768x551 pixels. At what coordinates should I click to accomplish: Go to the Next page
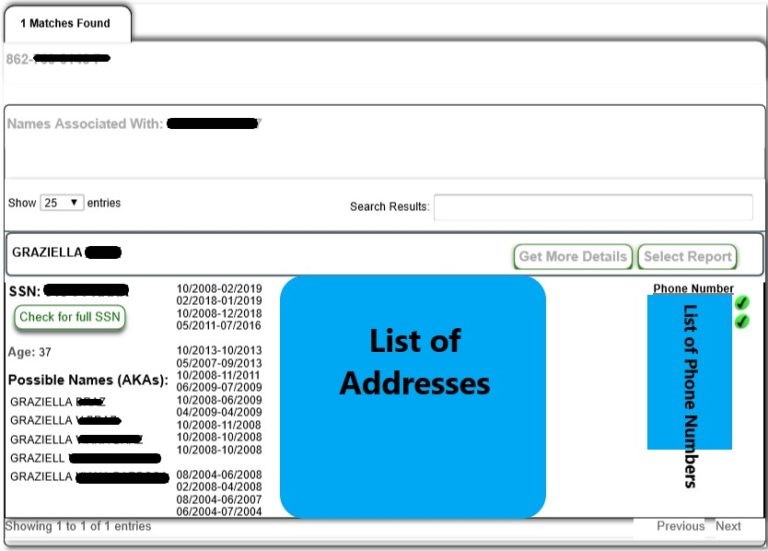pyautogui.click(x=728, y=526)
